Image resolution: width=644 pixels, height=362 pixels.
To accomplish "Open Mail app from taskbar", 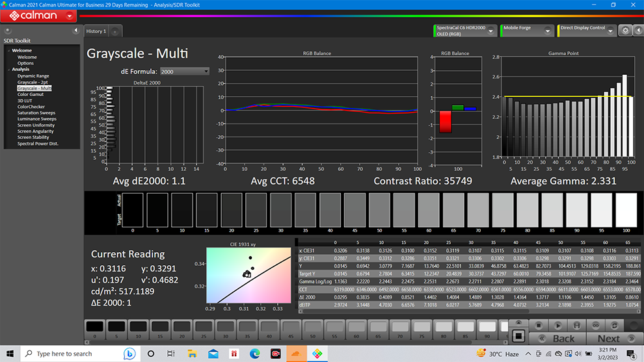I will pos(213,354).
